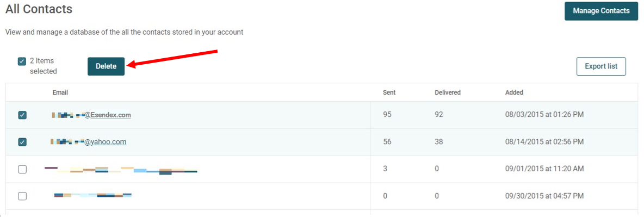
Task: Check the contact with 3 sent emails
Action: (x=22, y=169)
